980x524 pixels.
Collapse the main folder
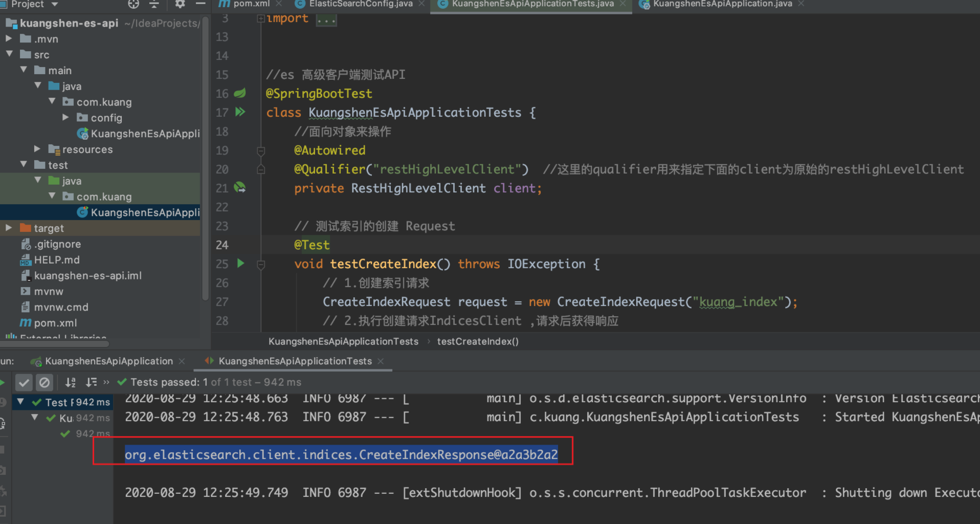[x=24, y=70]
